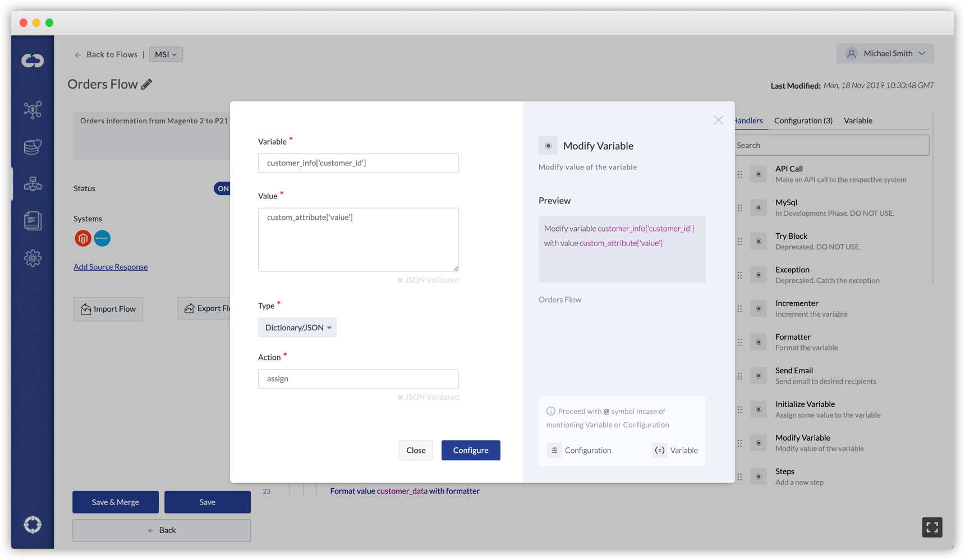This screenshot has height=560, width=965.
Task: Open the database icon in sidebar
Action: point(33,147)
